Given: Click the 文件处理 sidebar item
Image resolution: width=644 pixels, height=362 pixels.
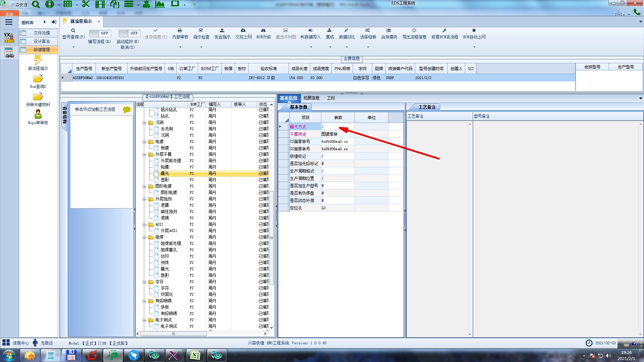Looking at the screenshot, I should click(42, 33).
